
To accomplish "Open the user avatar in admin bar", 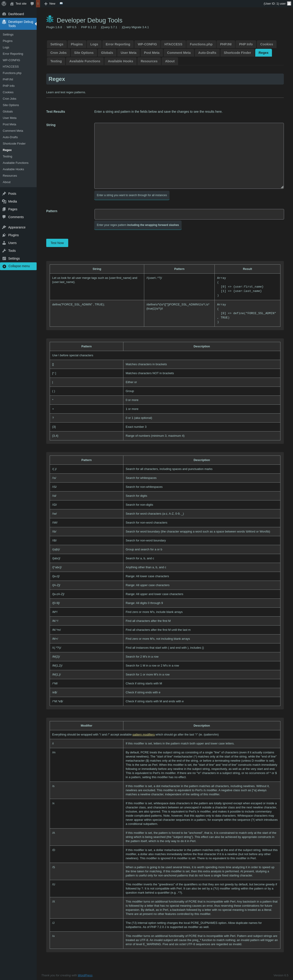I will [289, 3].
